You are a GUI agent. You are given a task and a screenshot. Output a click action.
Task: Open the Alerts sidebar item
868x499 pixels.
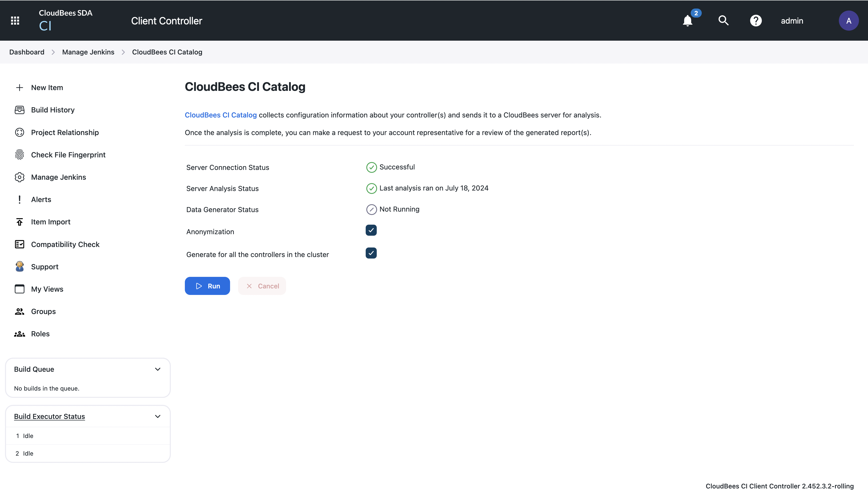tap(41, 200)
